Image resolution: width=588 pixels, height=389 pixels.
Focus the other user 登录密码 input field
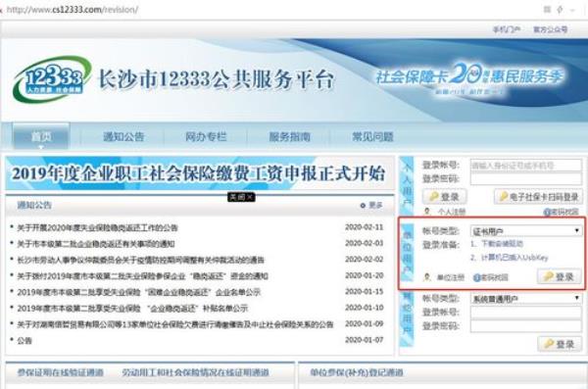point(526,326)
